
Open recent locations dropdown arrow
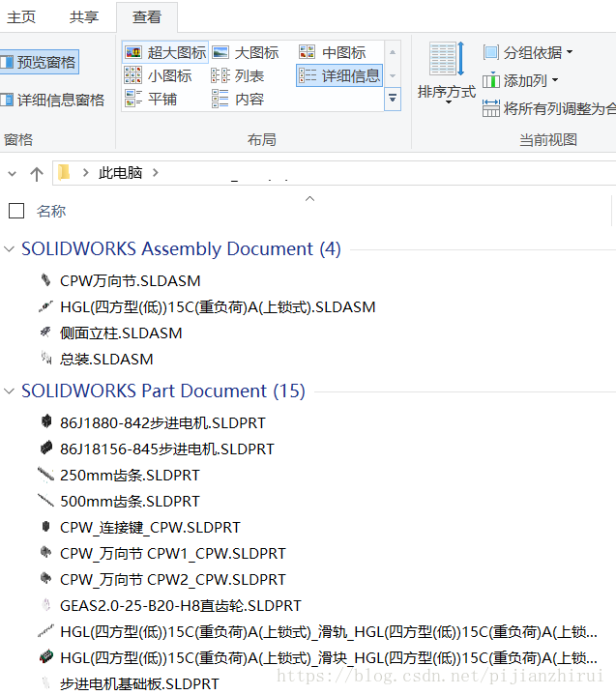(13, 173)
